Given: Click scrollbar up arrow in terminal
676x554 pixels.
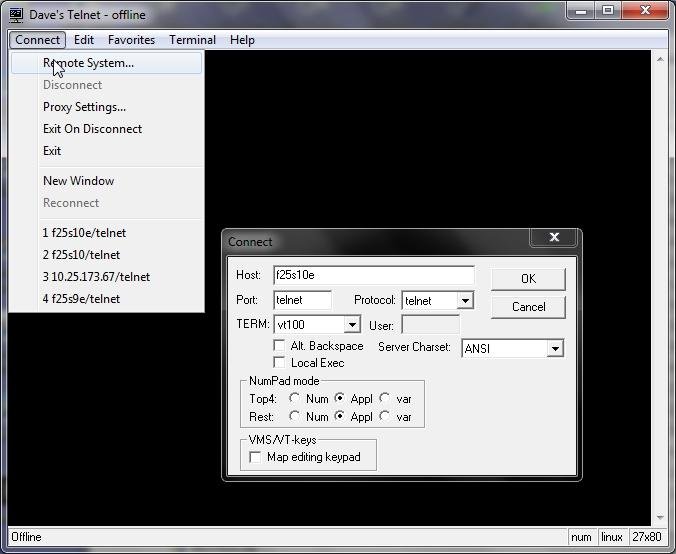Looking at the screenshot, I should click(x=660, y=59).
